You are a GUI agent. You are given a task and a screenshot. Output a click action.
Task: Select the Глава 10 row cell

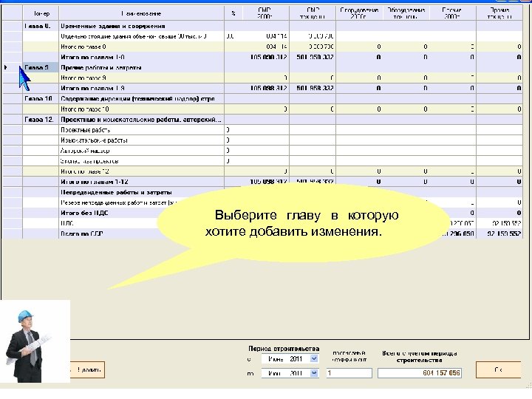[41, 99]
